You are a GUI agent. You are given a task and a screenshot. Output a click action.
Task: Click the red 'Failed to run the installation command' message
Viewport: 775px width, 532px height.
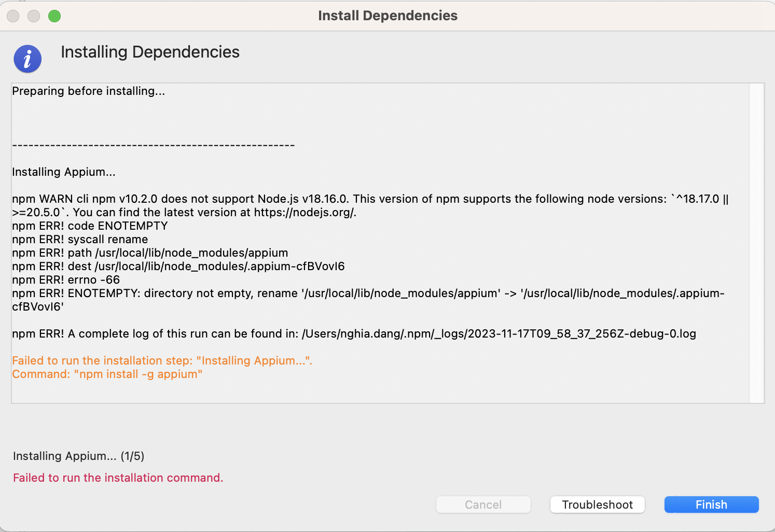click(118, 478)
